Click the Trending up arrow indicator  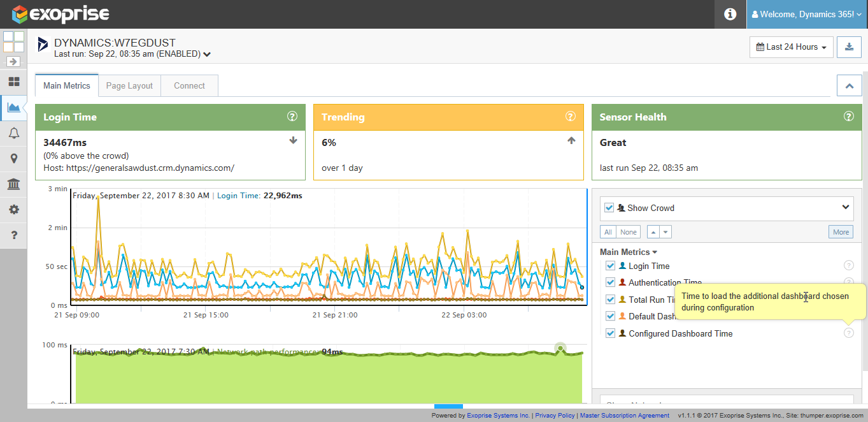click(x=571, y=140)
